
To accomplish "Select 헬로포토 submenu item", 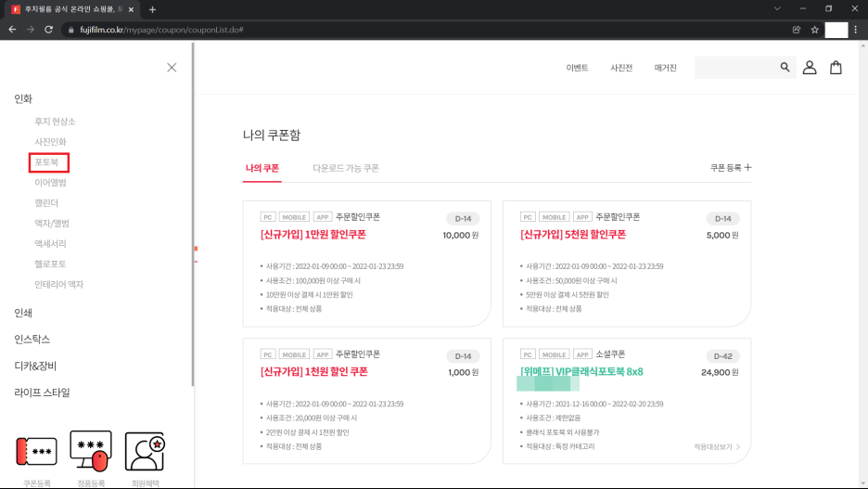I will point(50,264).
